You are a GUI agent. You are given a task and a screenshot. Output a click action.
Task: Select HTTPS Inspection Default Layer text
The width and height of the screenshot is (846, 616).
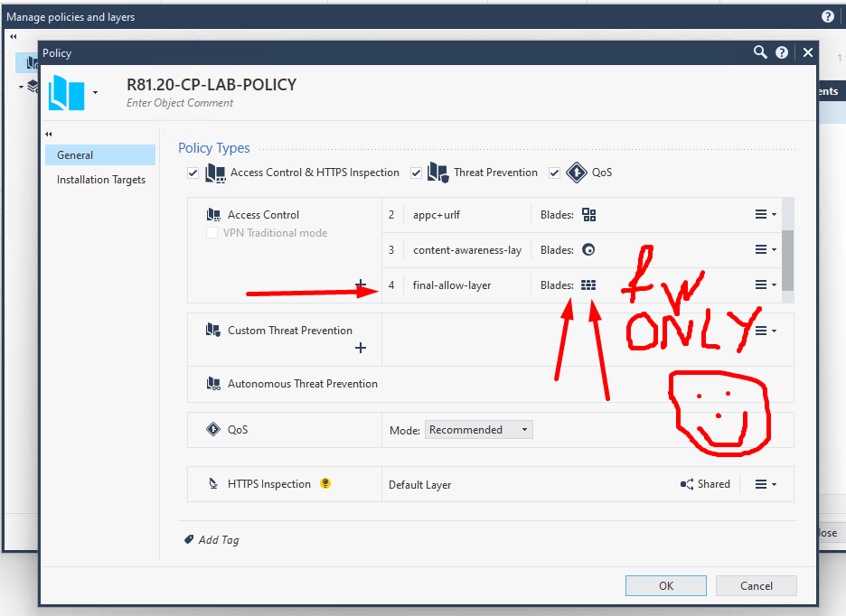click(x=419, y=485)
